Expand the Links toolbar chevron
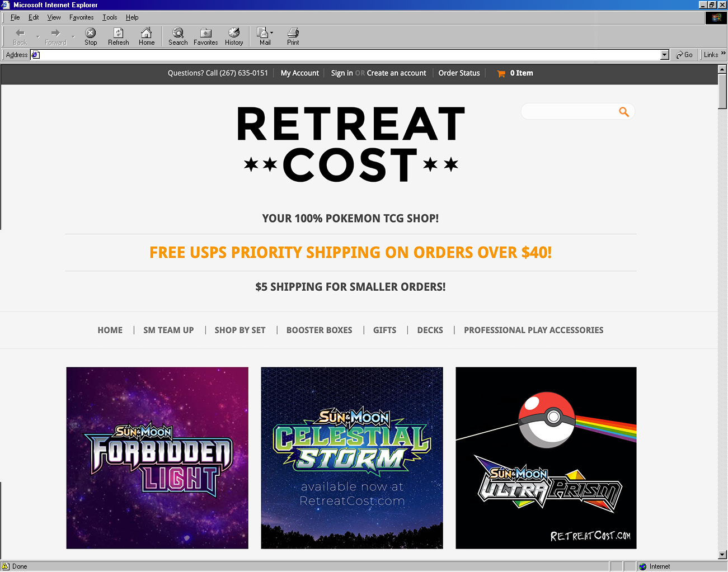The height and width of the screenshot is (572, 728). click(x=723, y=54)
